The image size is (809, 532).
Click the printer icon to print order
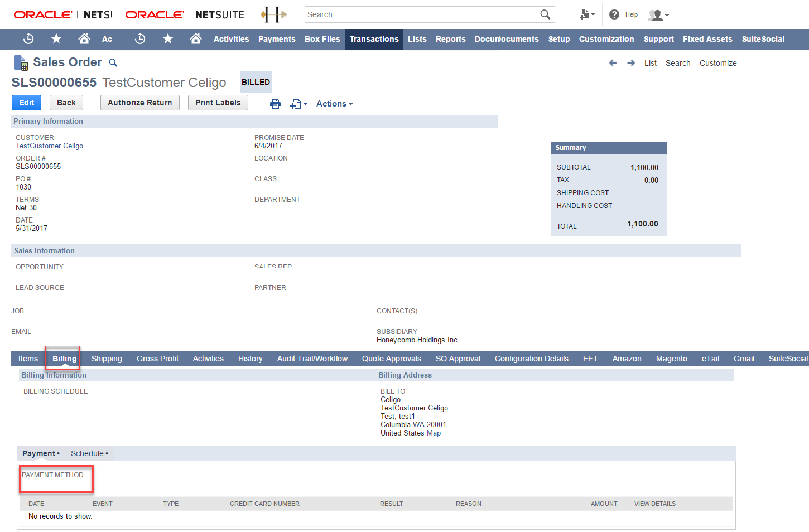coord(275,104)
